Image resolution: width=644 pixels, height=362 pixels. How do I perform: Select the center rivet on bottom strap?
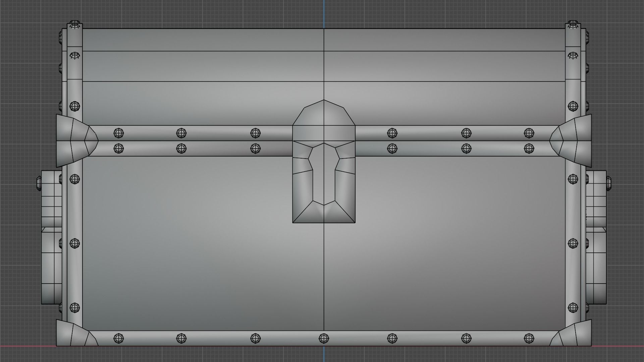coord(324,338)
